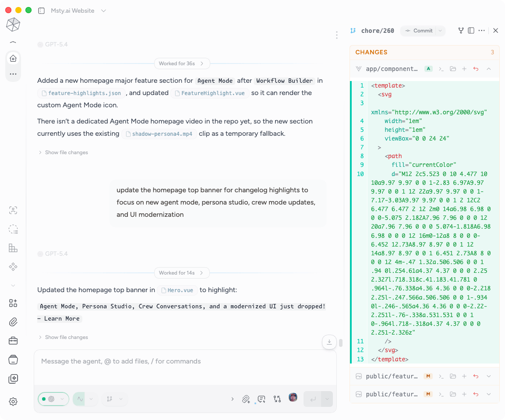Toggle the side panel layout icon

tap(471, 31)
